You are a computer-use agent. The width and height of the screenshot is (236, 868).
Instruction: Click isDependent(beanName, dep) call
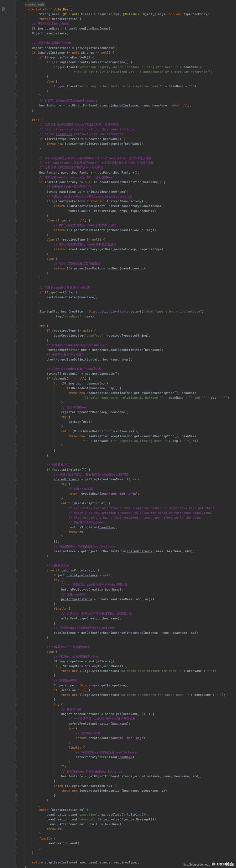pyautogui.click(x=92, y=388)
